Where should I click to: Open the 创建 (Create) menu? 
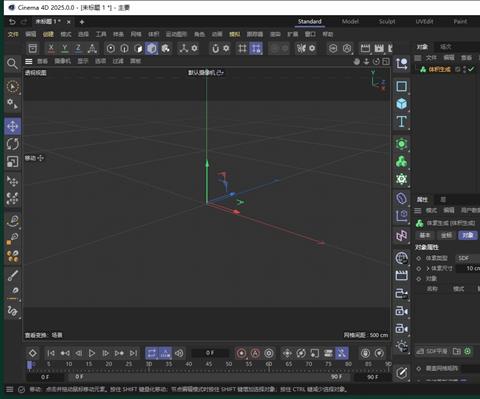tap(48, 34)
